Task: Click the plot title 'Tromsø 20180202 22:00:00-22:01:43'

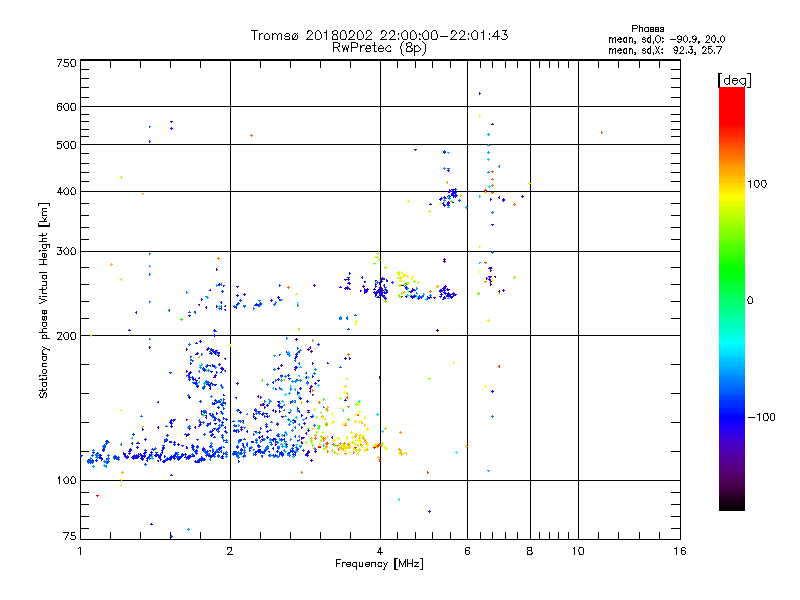Action: click(x=380, y=35)
